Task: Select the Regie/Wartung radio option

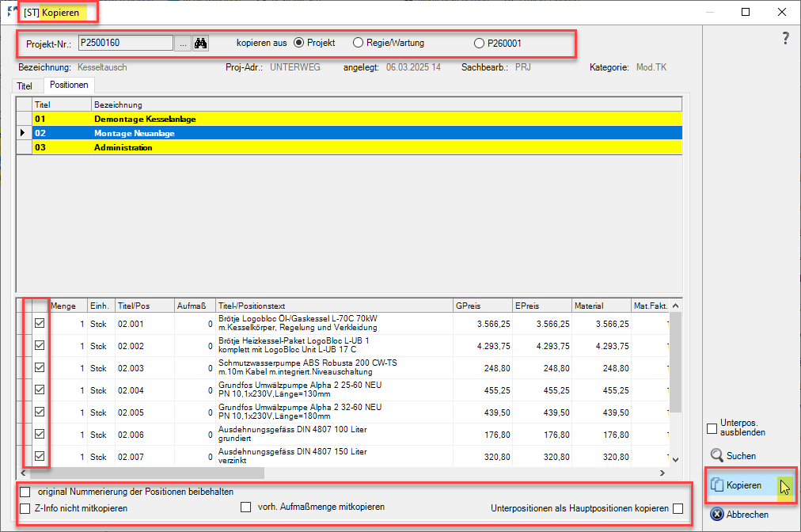Action: [359, 43]
